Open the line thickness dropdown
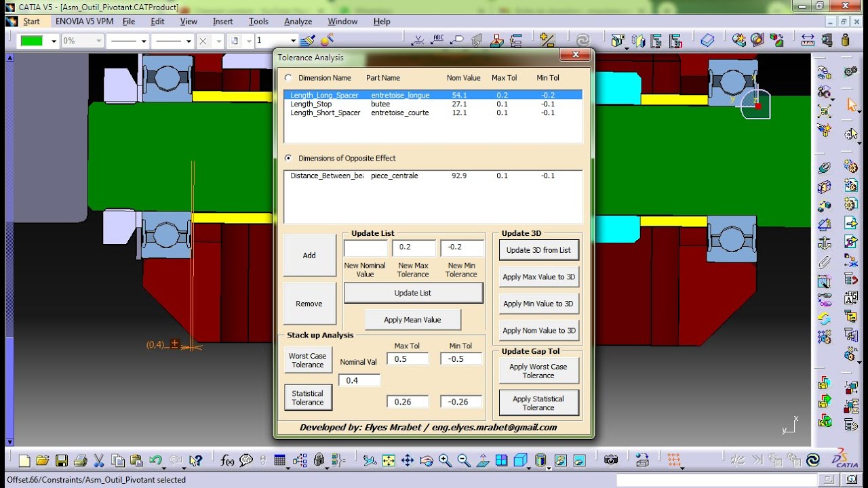This screenshot has width=868, height=488. point(144,41)
